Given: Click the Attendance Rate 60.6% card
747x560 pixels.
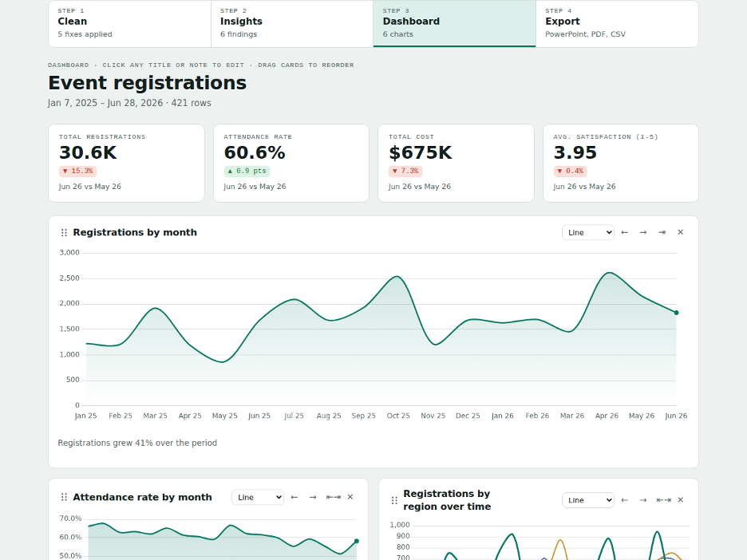Looking at the screenshot, I should (x=291, y=163).
